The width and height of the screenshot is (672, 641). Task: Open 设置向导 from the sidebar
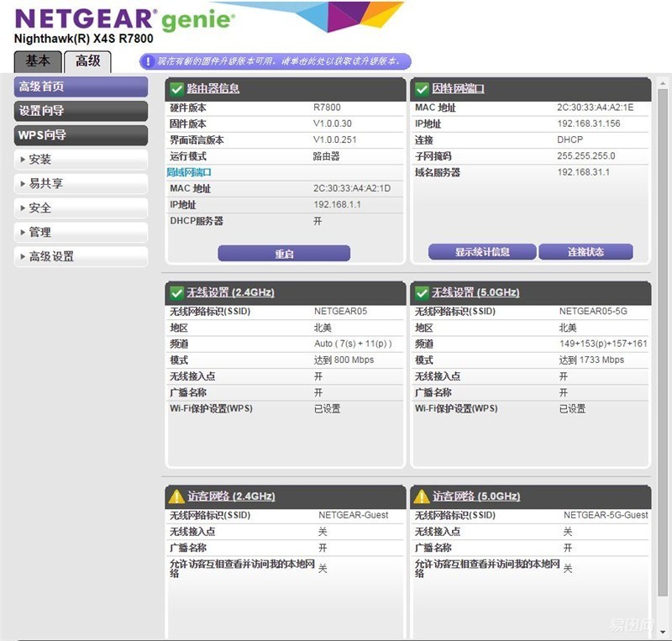point(81,111)
